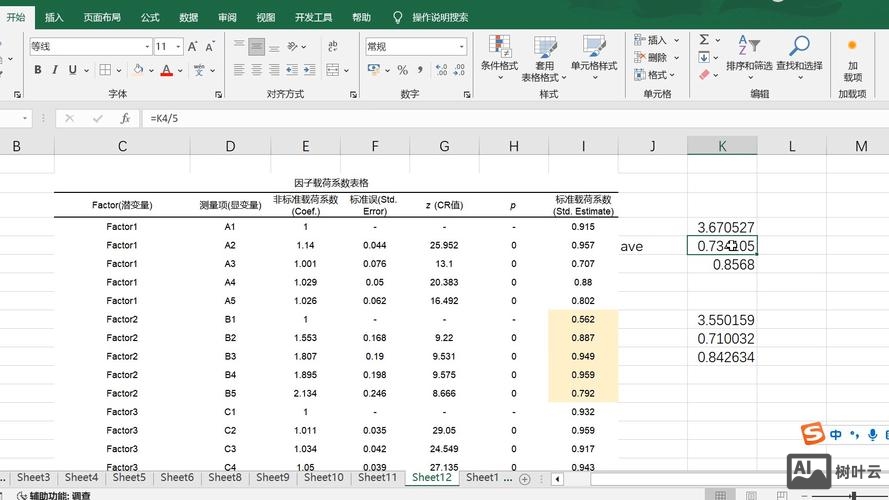Cancel formula entry X icon
Image resolution: width=889 pixels, height=500 pixels.
(69, 118)
